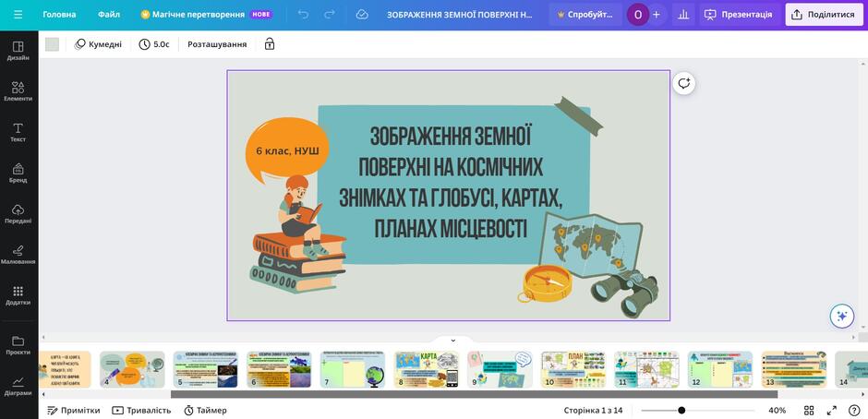Select slide thumbnail 5
Image resolution: width=868 pixels, height=419 pixels.
(x=205, y=369)
